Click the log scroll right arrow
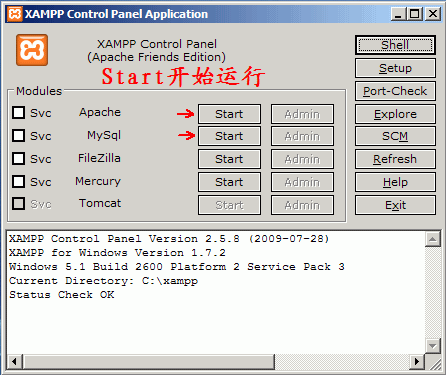This screenshot has width=446, height=375. pyautogui.click(x=417, y=362)
